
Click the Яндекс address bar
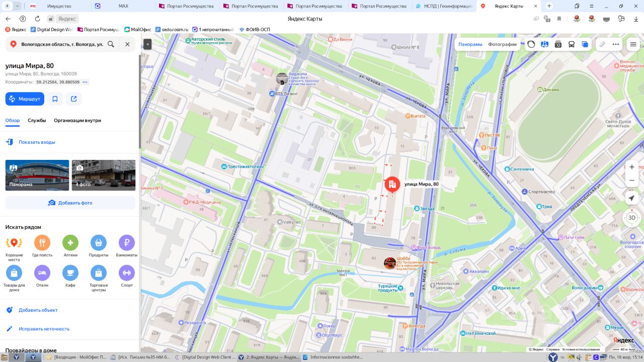coord(67,19)
